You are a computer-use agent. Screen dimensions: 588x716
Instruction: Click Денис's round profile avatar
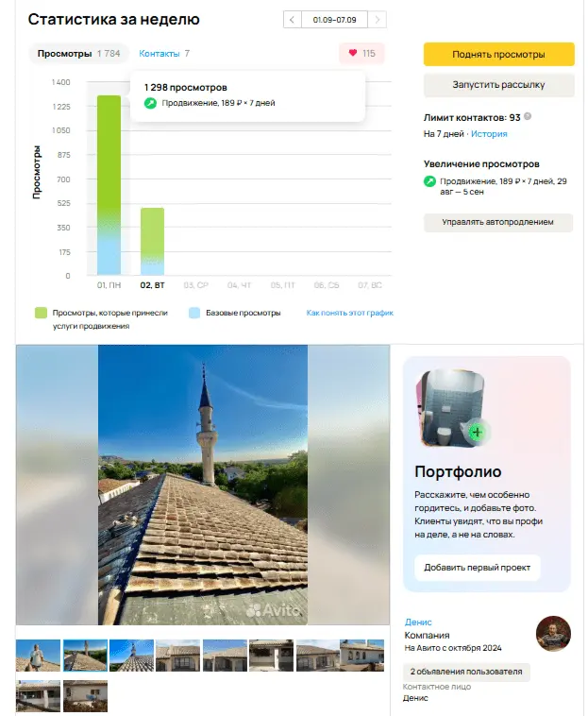click(x=553, y=634)
